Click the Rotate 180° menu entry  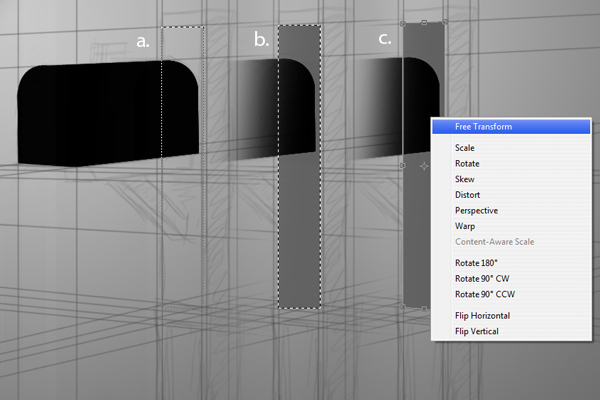point(511,263)
